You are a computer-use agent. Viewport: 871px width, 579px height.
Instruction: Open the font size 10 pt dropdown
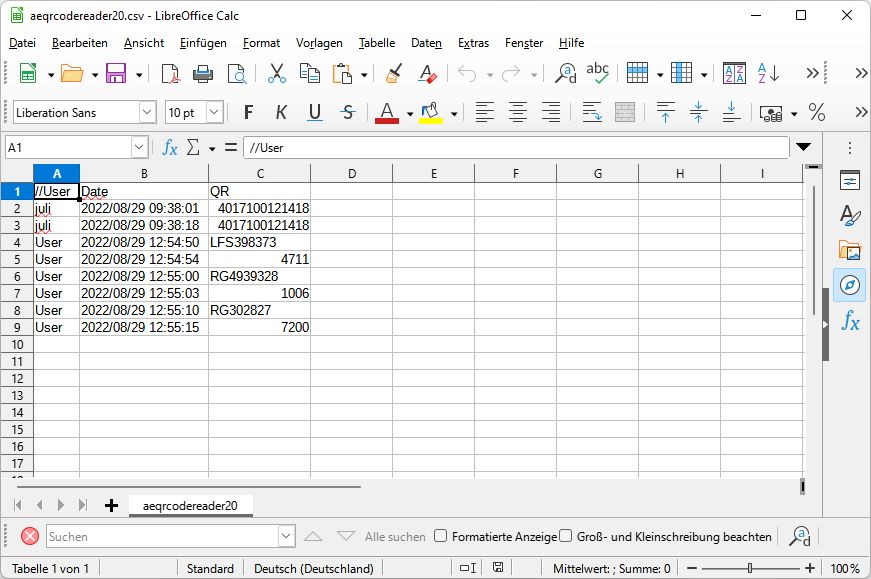[215, 112]
